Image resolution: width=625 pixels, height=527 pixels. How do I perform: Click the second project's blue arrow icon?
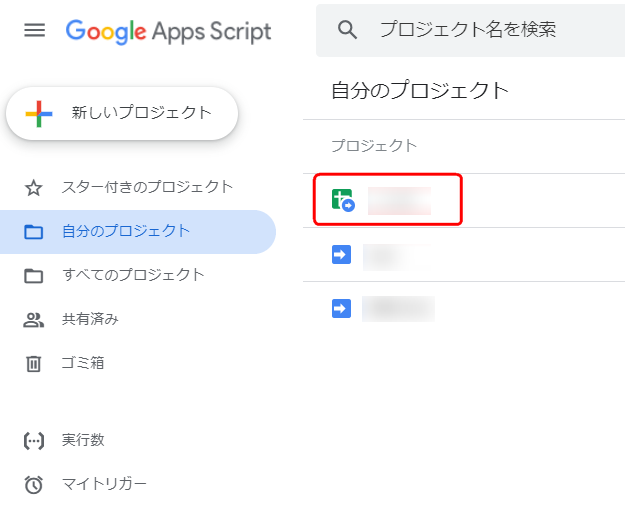[341, 254]
